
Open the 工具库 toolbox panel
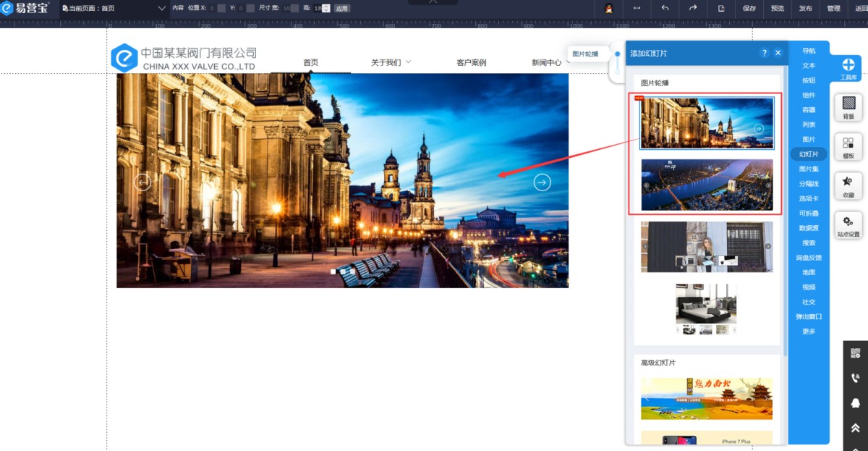tap(848, 69)
